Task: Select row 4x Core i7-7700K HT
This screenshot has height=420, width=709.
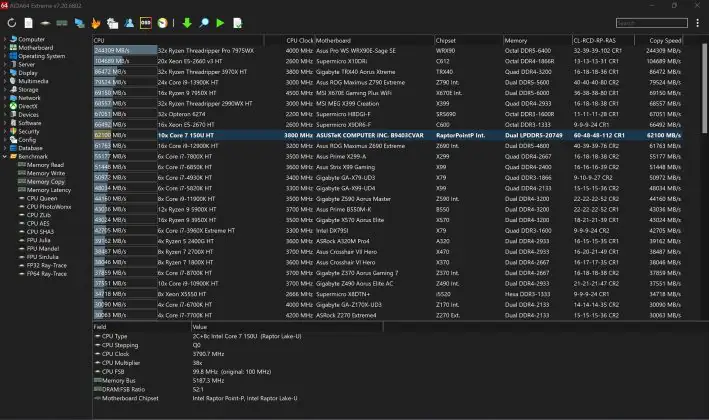Action: (x=388, y=315)
